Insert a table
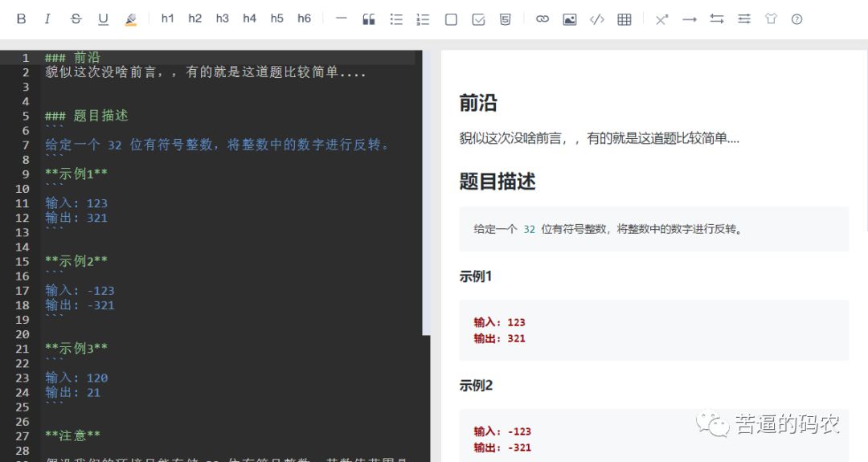This screenshot has height=462, width=868. click(x=624, y=19)
